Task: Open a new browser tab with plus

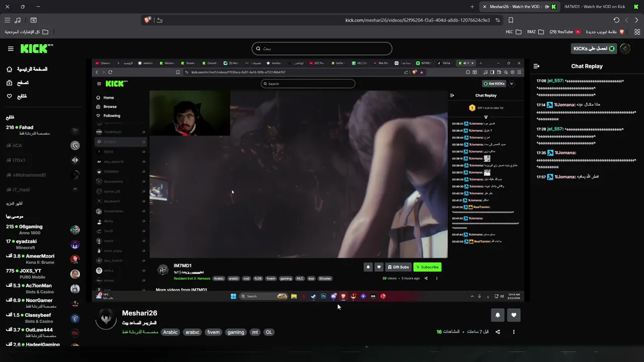Action: tap(472, 7)
